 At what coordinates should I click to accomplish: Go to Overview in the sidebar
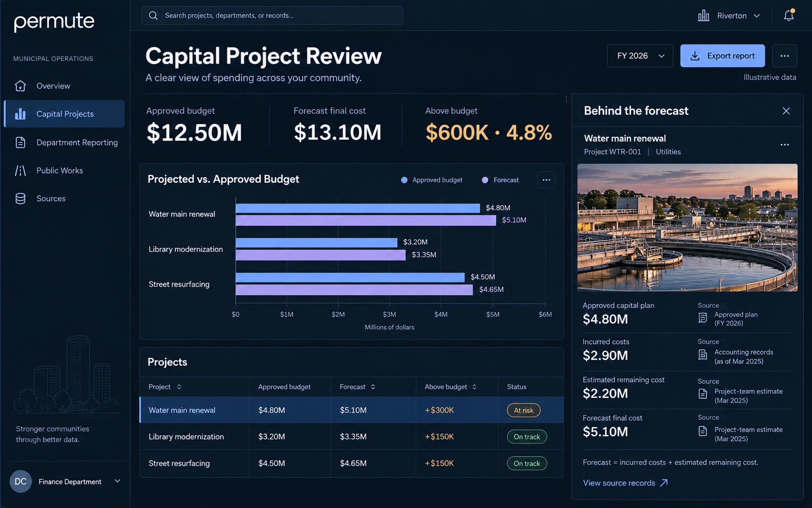64,86
